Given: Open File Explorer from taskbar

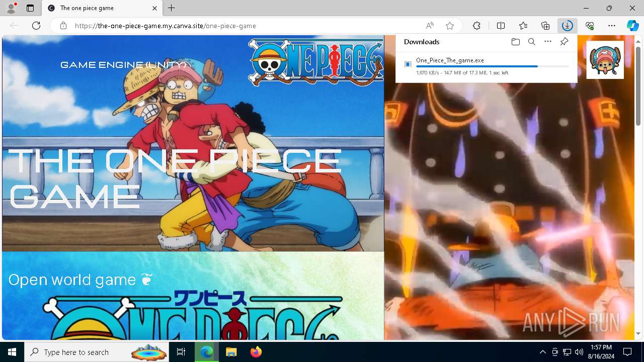Looking at the screenshot, I should tap(231, 352).
